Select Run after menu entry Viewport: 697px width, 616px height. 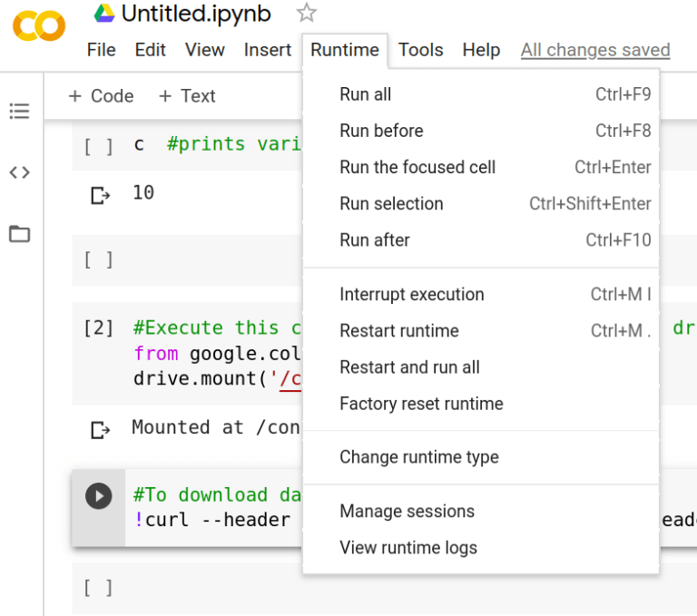[x=481, y=240]
